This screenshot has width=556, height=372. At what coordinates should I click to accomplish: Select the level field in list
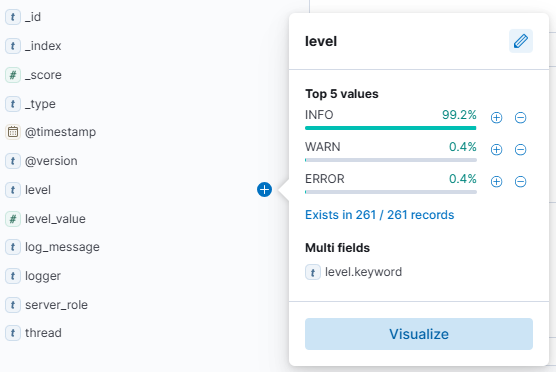point(38,190)
